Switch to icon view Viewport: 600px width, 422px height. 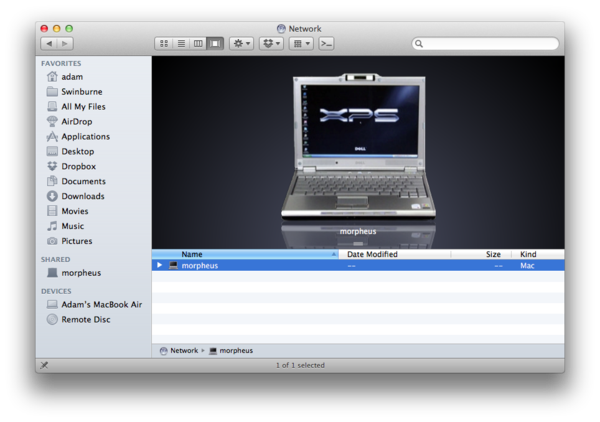click(164, 44)
